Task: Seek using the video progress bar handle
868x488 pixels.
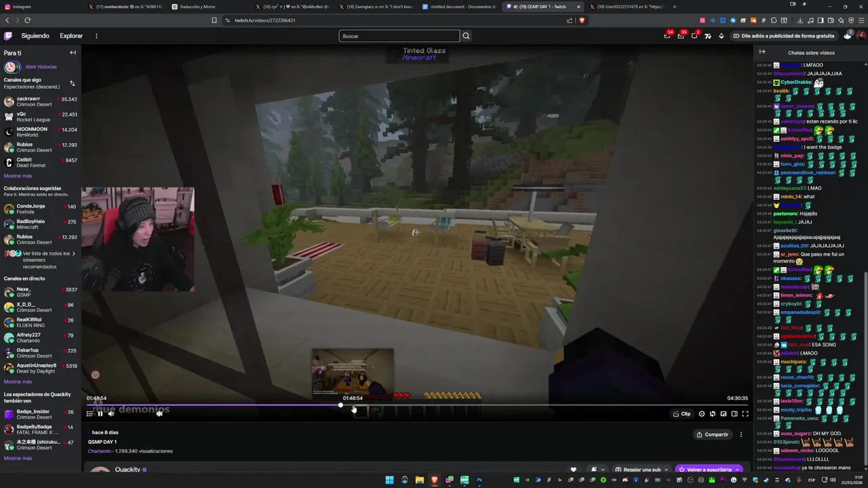Action: (x=340, y=405)
